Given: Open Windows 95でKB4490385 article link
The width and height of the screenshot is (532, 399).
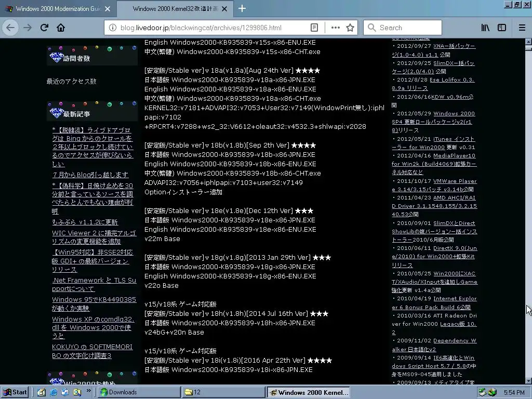Looking at the screenshot, I should click(x=94, y=303).
